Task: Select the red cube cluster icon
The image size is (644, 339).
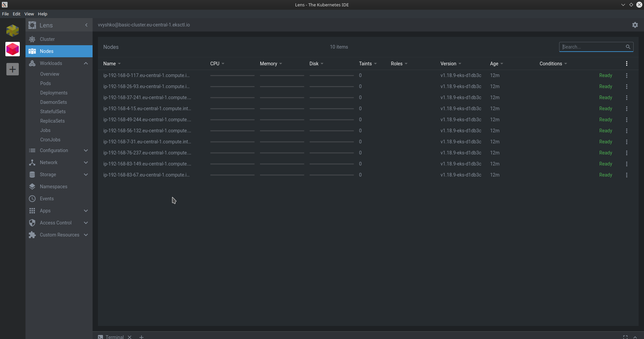Action: coord(12,49)
